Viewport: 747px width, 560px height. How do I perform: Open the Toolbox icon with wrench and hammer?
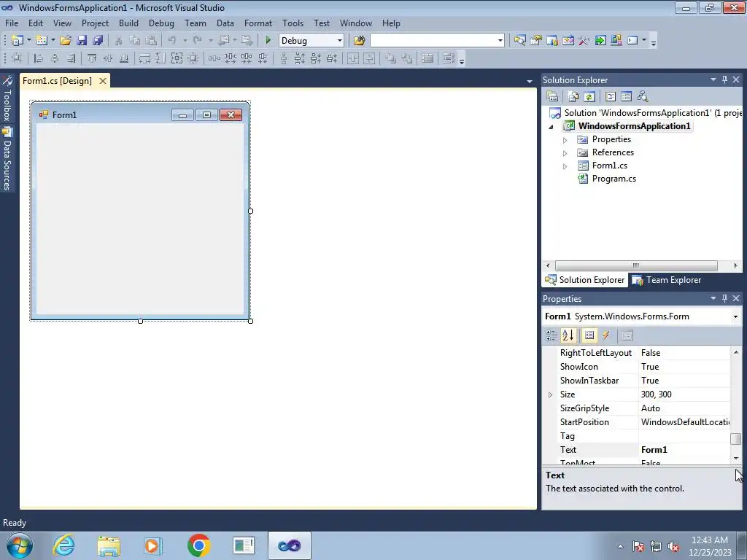tap(584, 41)
